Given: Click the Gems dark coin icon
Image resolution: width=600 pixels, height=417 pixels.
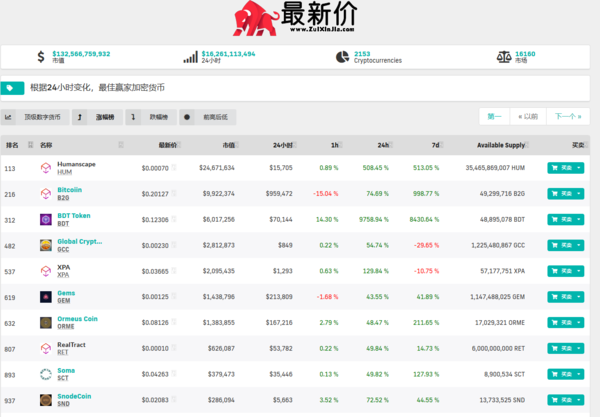Looking at the screenshot, I should coord(46,297).
